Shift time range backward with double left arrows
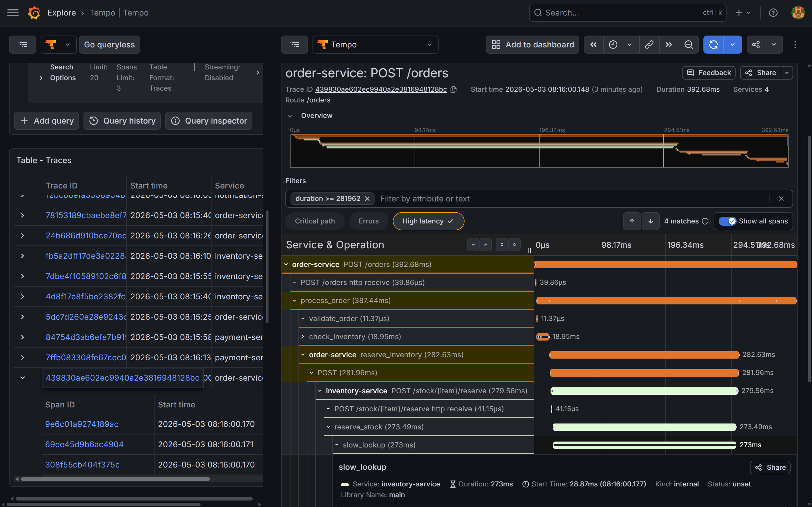Viewport: 812px width, 507px height. pyautogui.click(x=593, y=45)
